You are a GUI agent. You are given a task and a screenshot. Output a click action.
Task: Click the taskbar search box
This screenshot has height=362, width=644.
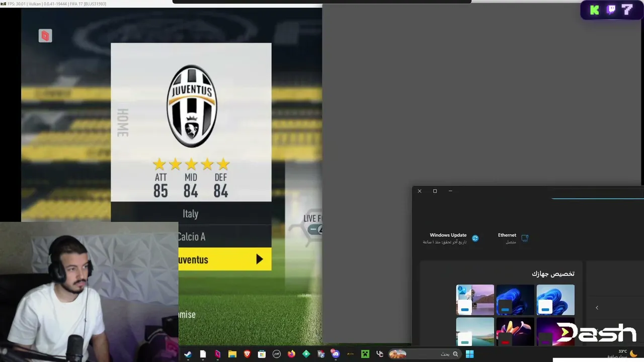point(424,354)
